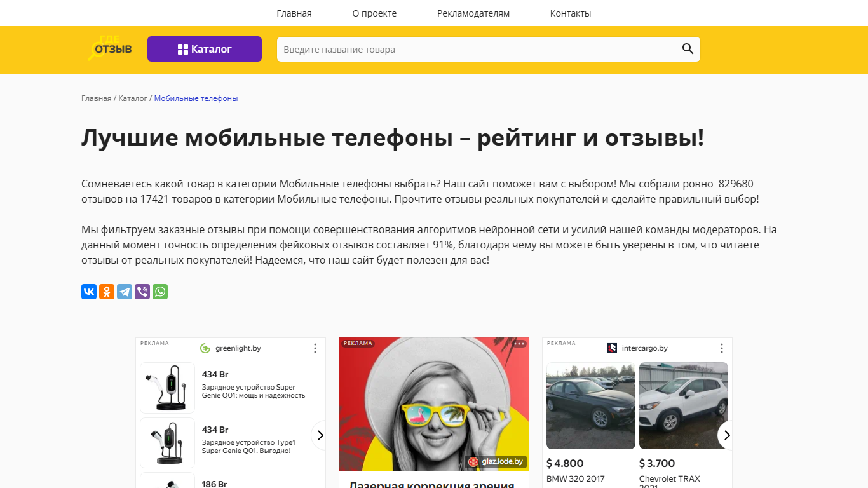Share page via WhatsApp icon
The image size is (868, 488).
(x=160, y=292)
